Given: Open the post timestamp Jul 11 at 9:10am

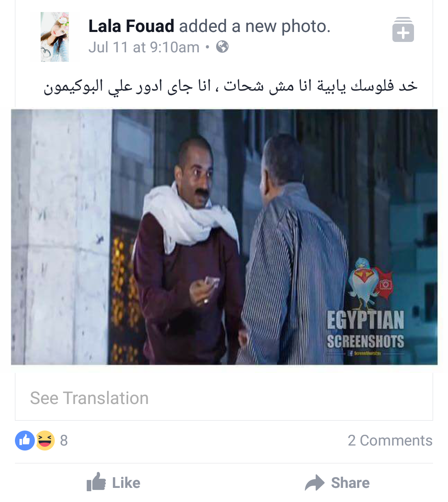Looking at the screenshot, I should [x=144, y=47].
